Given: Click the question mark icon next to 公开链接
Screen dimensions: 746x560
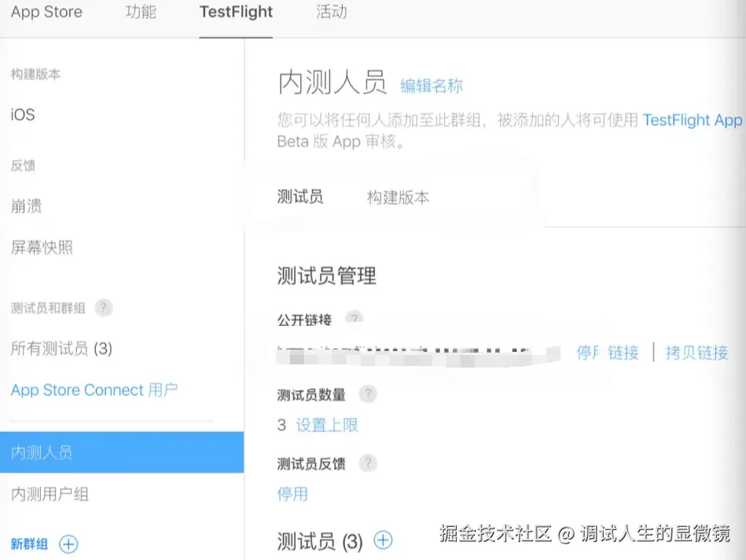Looking at the screenshot, I should tap(354, 319).
